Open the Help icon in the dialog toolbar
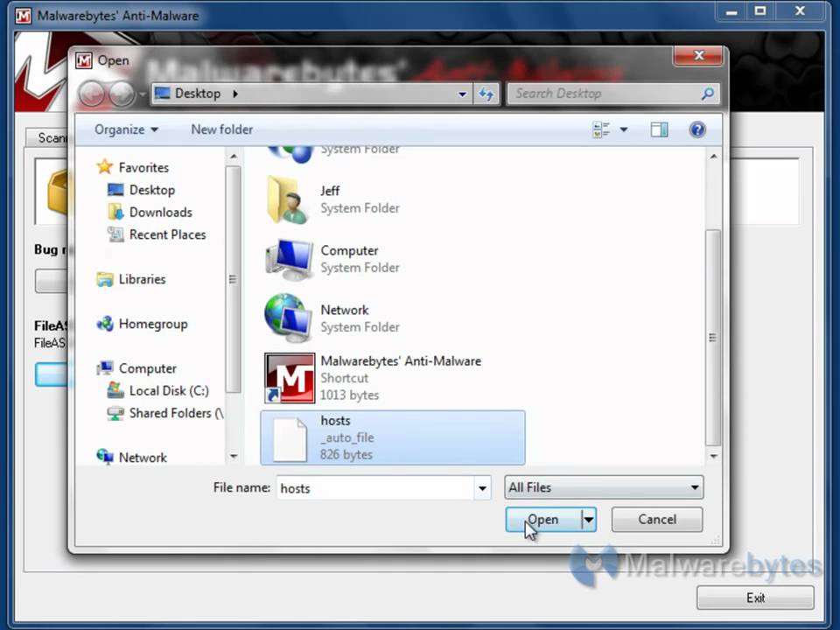 coord(697,129)
